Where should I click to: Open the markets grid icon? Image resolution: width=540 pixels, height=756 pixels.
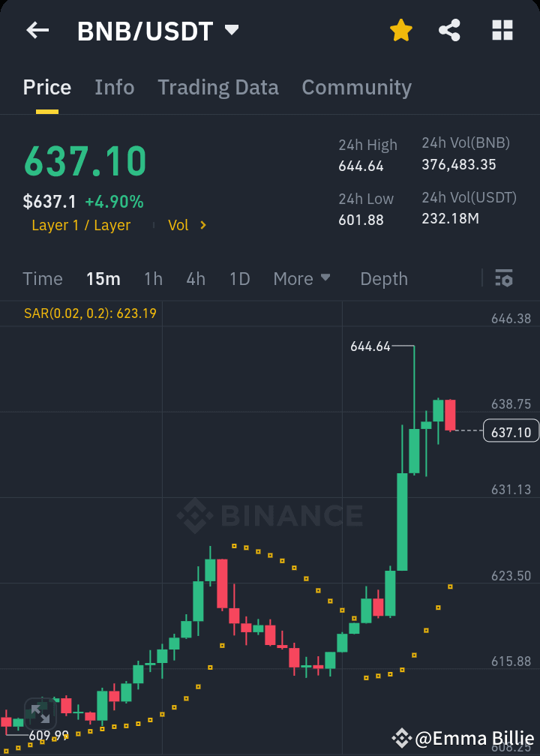click(501, 31)
